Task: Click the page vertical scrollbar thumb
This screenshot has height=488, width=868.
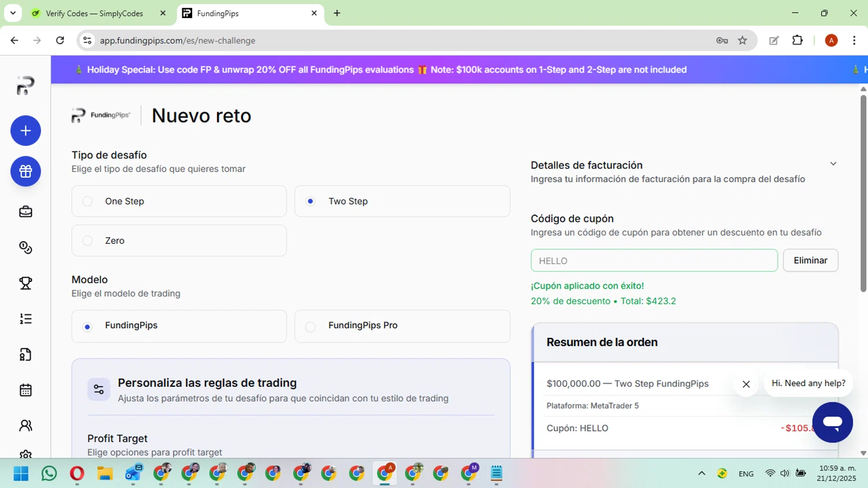Action: pos(863,193)
